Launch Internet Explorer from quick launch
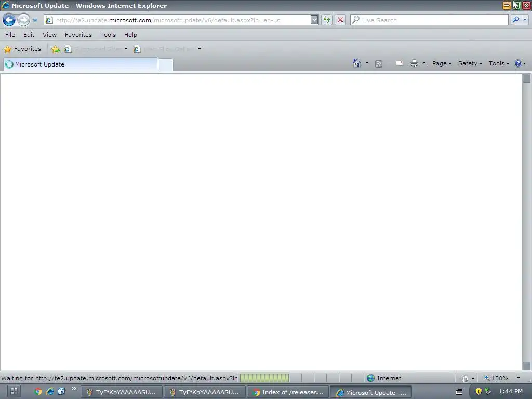This screenshot has height=399, width=532. [50, 391]
